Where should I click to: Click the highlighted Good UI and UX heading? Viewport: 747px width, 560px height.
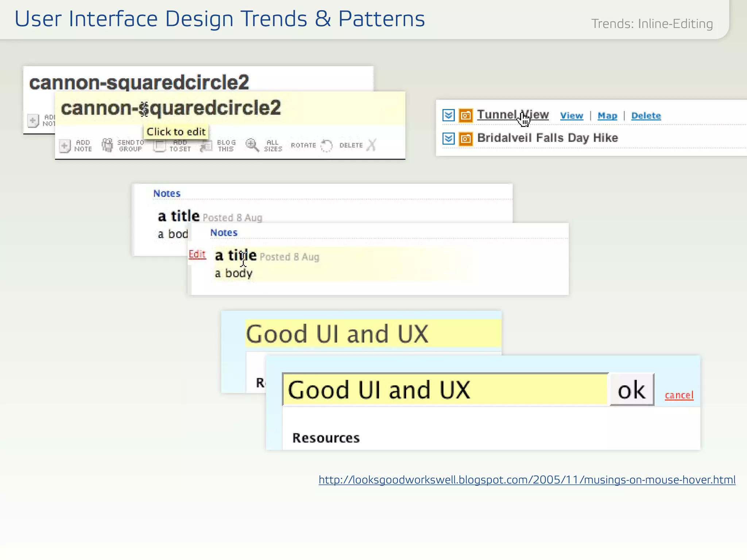pyautogui.click(x=373, y=333)
